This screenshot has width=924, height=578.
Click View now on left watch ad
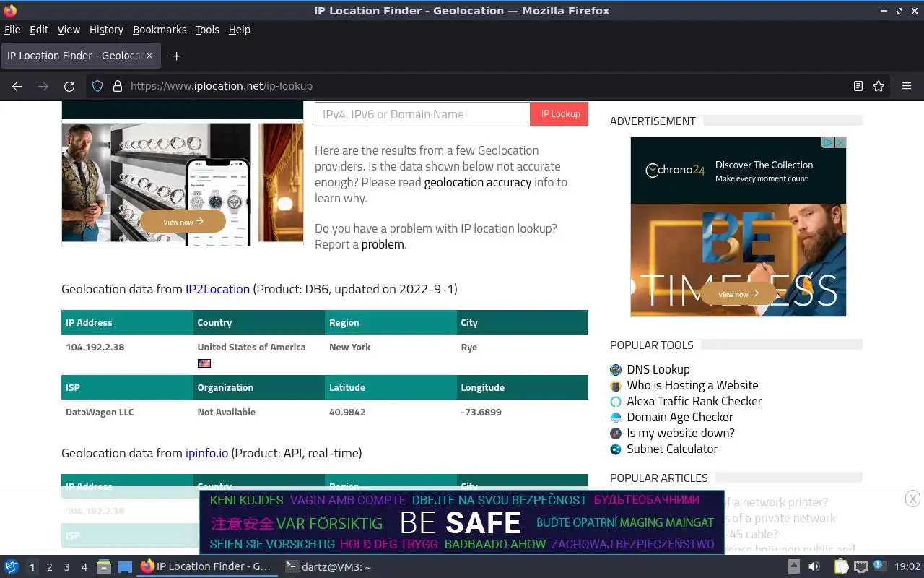pyautogui.click(x=183, y=222)
